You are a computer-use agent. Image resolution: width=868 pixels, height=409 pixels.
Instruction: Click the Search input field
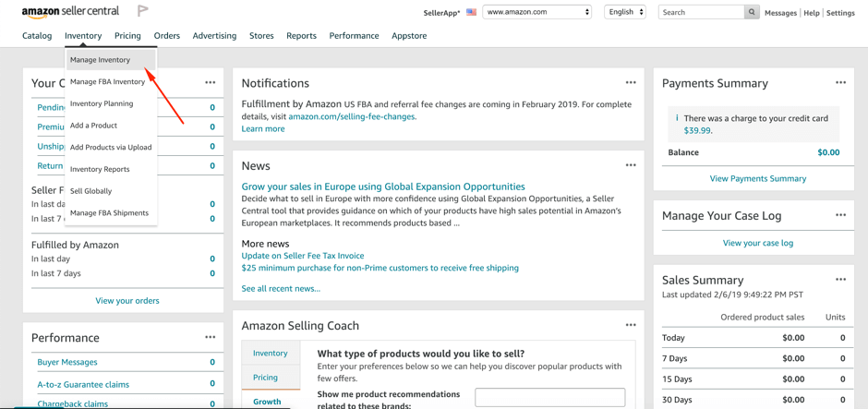pyautogui.click(x=702, y=12)
